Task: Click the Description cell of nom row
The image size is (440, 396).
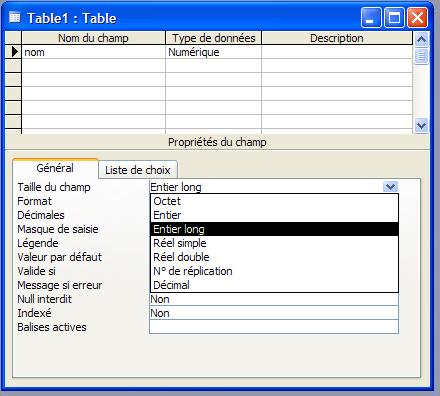Action: [x=337, y=52]
